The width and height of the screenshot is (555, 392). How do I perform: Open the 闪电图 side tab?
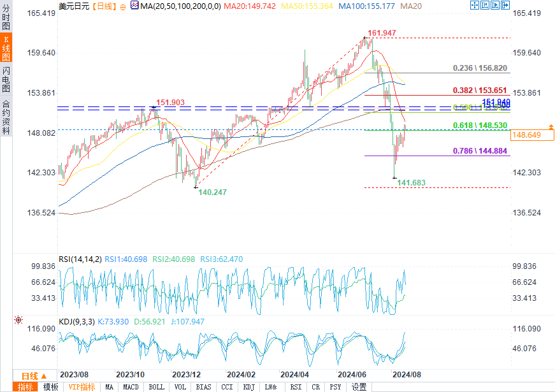tap(6, 79)
